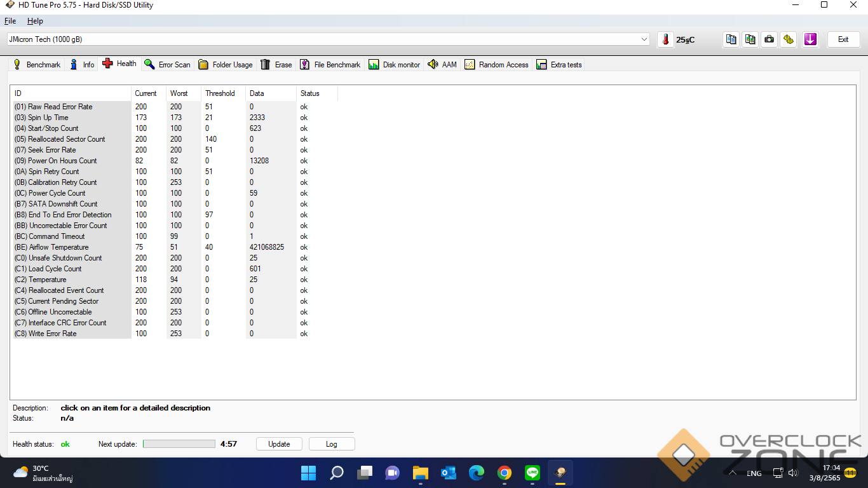Open Windows Search from the taskbar
Image resolution: width=868 pixels, height=488 pixels.
[x=337, y=473]
